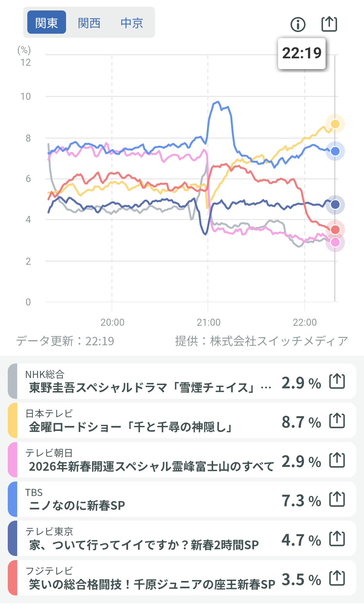Switch to the 関西 region tab
Screen dimensions: 364x614
pyautogui.click(x=89, y=23)
